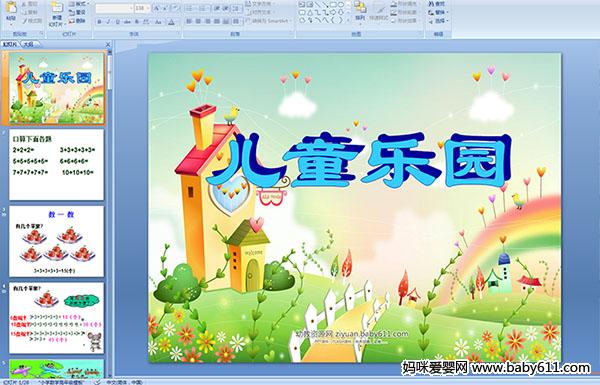Click the Paste icon in the clipboard group
The width and height of the screenshot is (600, 385).
click(11, 11)
